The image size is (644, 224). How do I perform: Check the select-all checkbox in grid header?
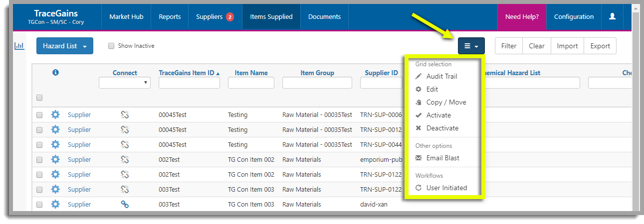(39, 98)
